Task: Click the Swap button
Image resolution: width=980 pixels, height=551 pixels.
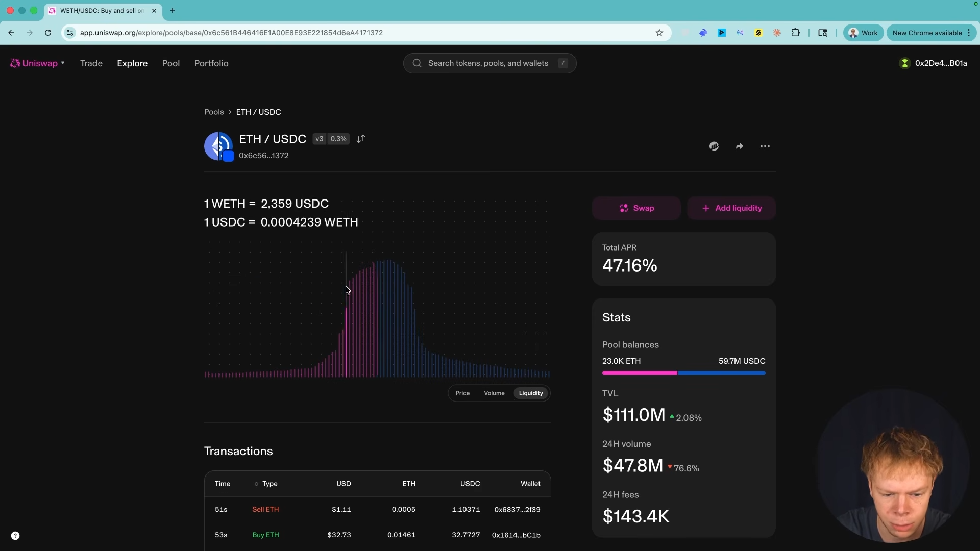Action: tap(636, 208)
